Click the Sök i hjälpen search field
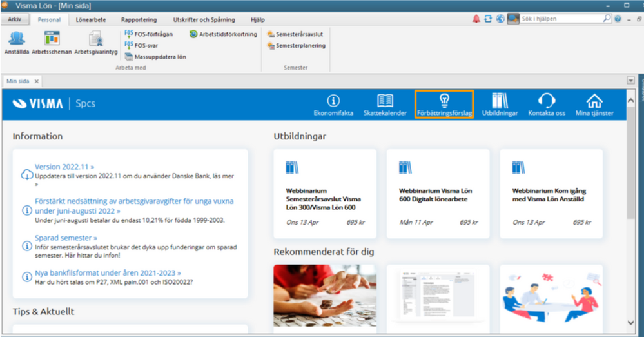 (561, 19)
